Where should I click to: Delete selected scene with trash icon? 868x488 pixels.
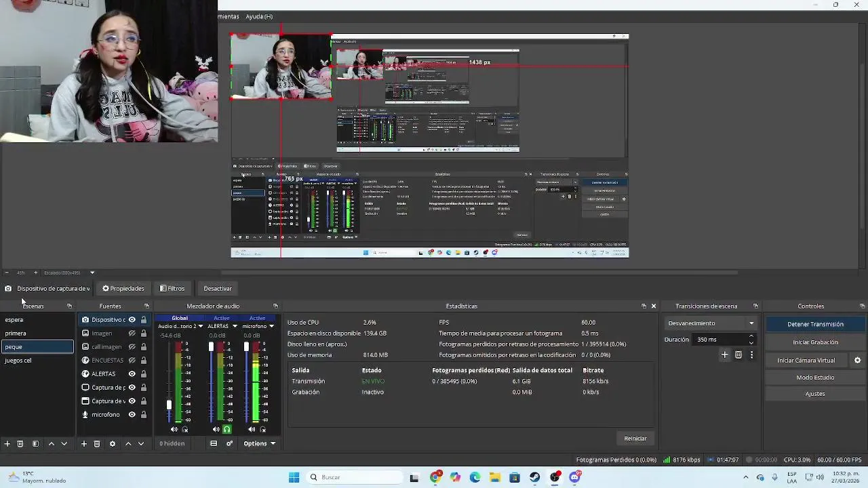[x=20, y=443]
